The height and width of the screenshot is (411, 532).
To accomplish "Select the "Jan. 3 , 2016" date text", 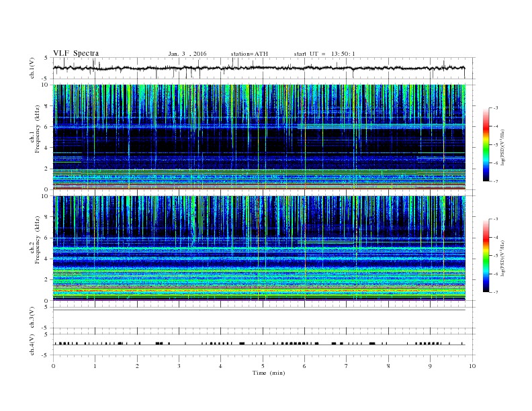I will coord(187,54).
